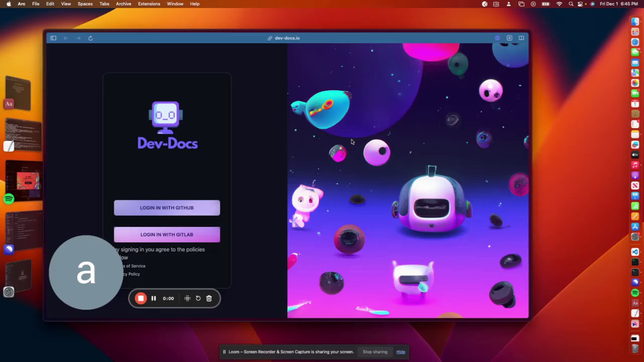Open the Apple menu

9,4
